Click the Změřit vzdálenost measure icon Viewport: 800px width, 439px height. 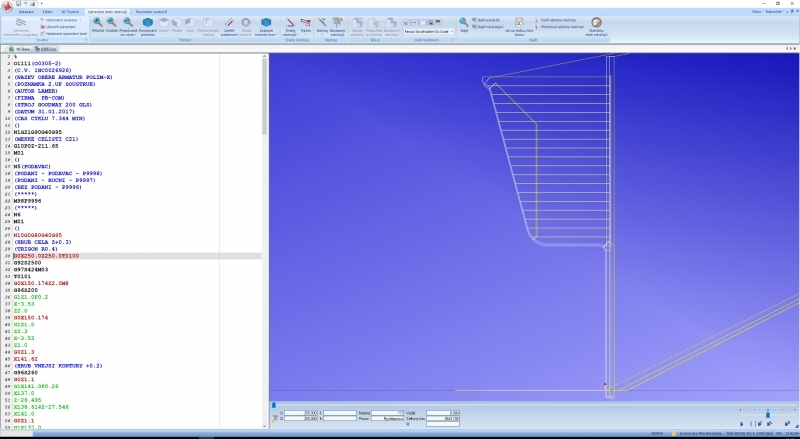(x=229, y=24)
